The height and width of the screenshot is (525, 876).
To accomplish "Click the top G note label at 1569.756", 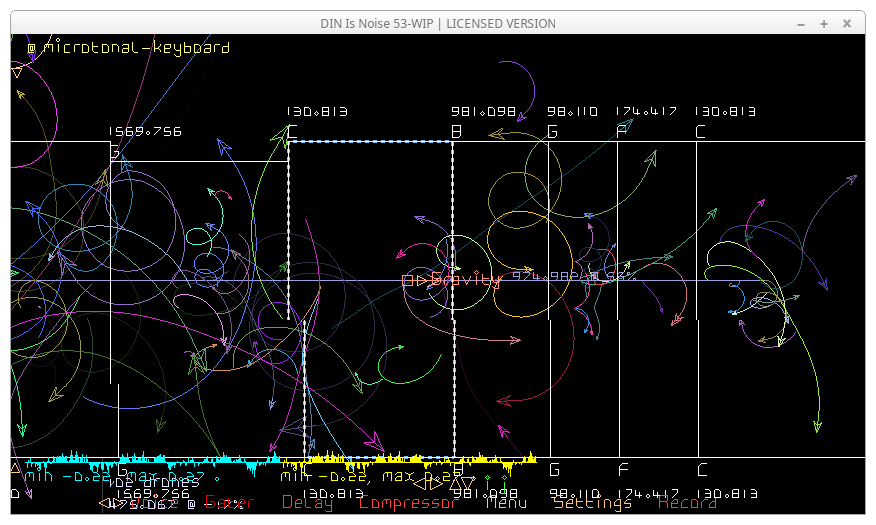I will click(x=115, y=151).
